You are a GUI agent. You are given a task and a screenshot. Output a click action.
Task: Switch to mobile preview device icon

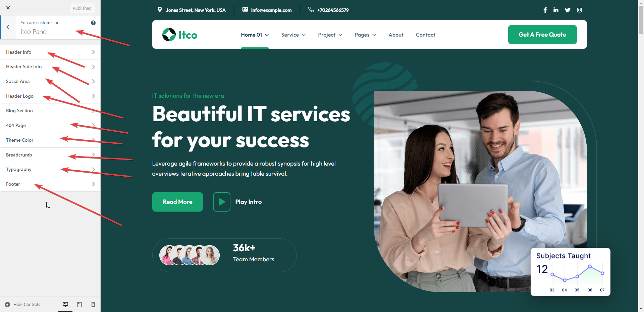tap(93, 304)
